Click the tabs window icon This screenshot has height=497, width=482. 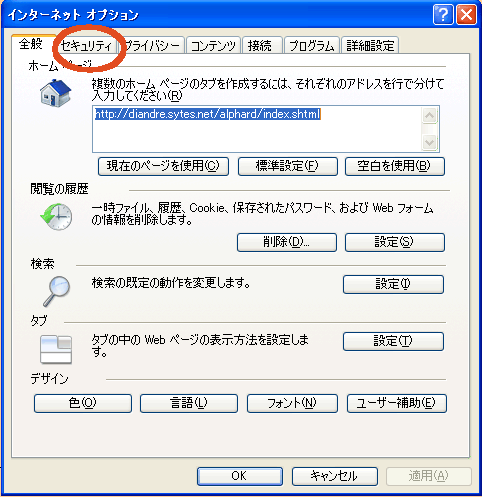56,349
